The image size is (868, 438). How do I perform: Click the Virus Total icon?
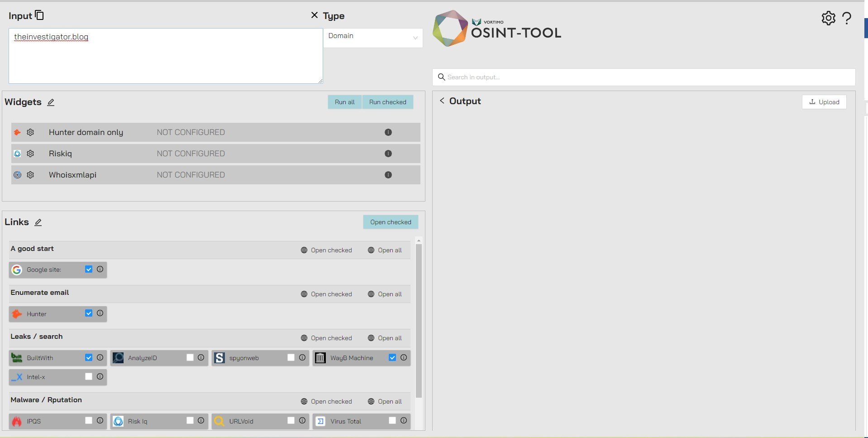321,421
